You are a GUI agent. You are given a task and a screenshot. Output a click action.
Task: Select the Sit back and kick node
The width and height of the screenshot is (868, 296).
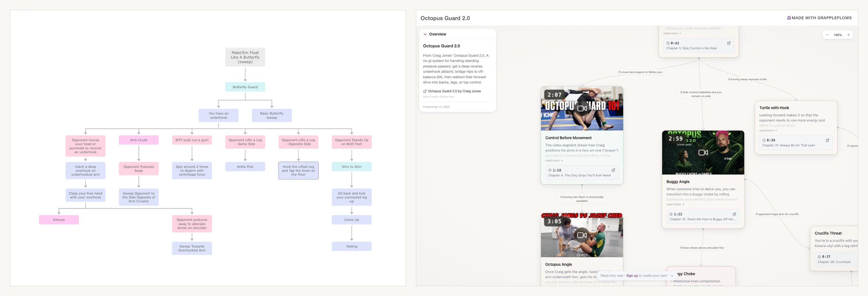coord(351,197)
